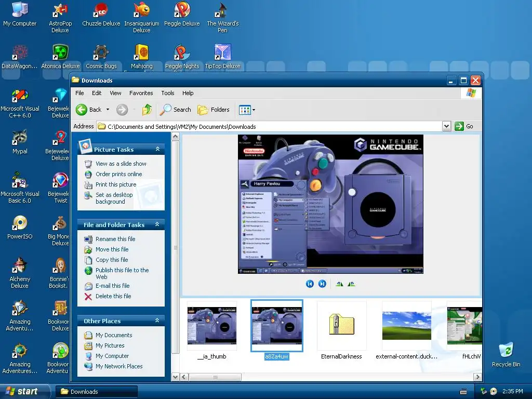Click task pane scroll down arrow
532x399 pixels.
click(176, 377)
